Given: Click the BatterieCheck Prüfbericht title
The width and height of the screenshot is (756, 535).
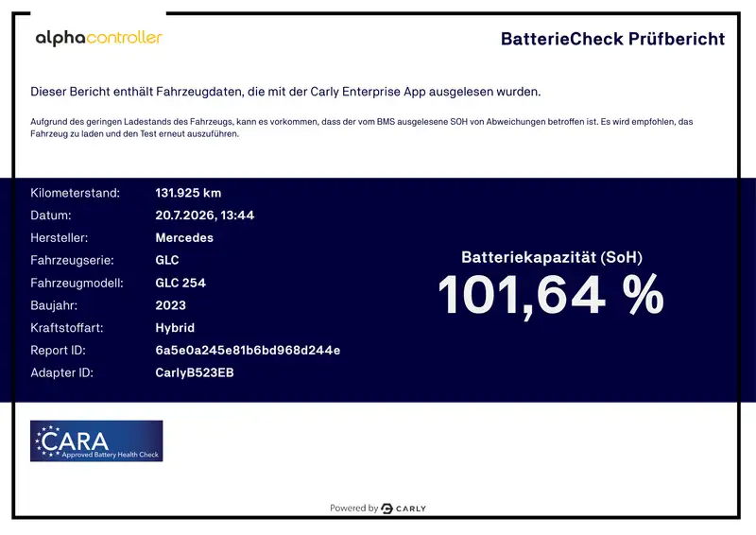Looking at the screenshot, I should 612,39.
